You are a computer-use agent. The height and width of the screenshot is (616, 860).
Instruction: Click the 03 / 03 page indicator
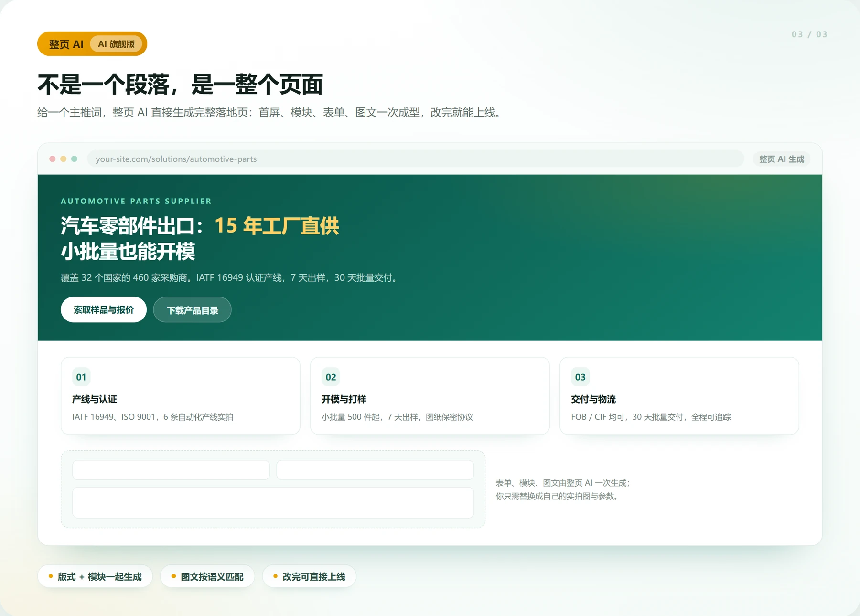809,34
